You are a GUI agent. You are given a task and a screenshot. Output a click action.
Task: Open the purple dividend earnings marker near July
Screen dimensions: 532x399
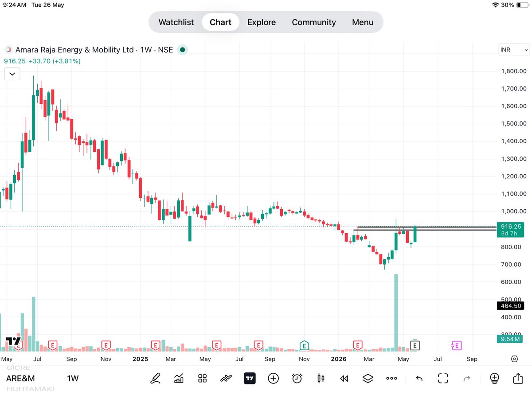(456, 345)
